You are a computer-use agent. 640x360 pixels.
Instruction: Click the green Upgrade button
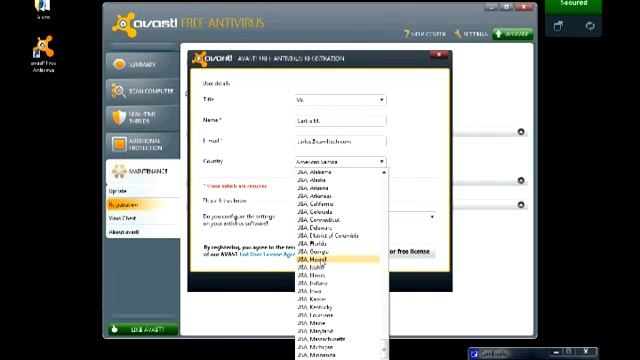click(x=513, y=34)
